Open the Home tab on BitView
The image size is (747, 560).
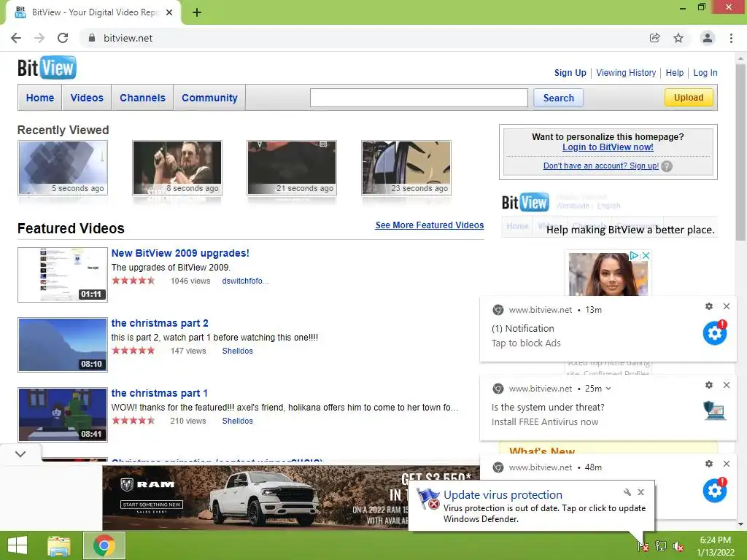point(40,98)
